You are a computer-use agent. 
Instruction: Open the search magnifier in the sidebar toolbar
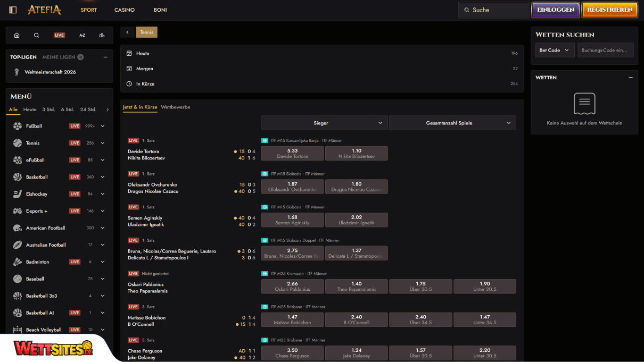[36, 36]
